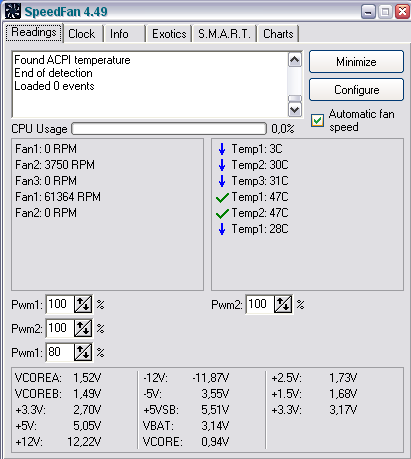Click the 'Found ACPI temperature' log line
This screenshot has height=459, width=411.
tap(72, 60)
